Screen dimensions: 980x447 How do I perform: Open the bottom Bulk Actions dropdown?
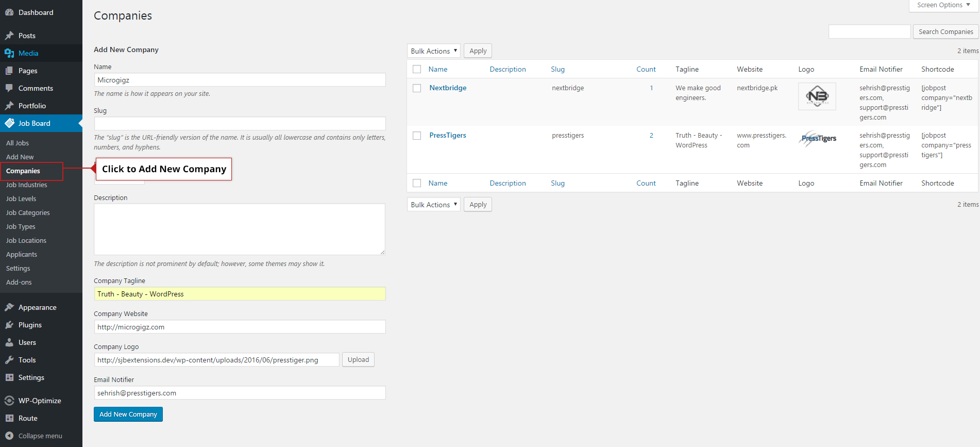click(433, 204)
